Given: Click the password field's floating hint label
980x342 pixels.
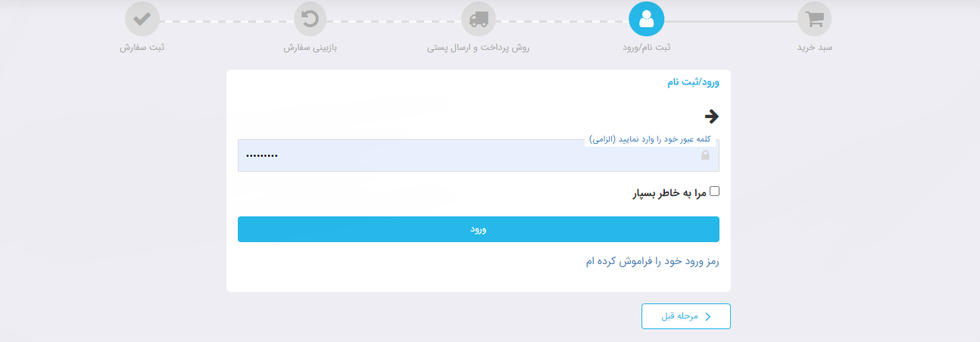Looking at the screenshot, I should tap(651, 139).
